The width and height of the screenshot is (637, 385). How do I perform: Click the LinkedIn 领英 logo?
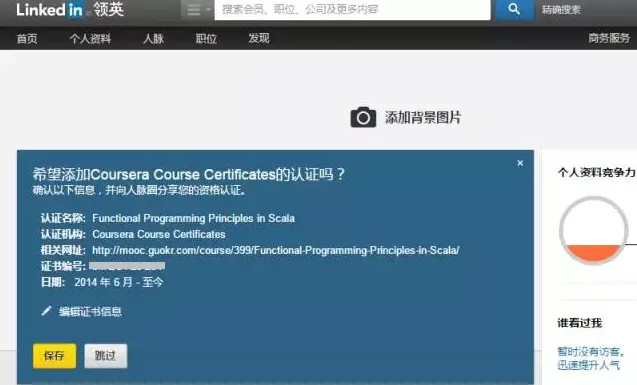(70, 9)
